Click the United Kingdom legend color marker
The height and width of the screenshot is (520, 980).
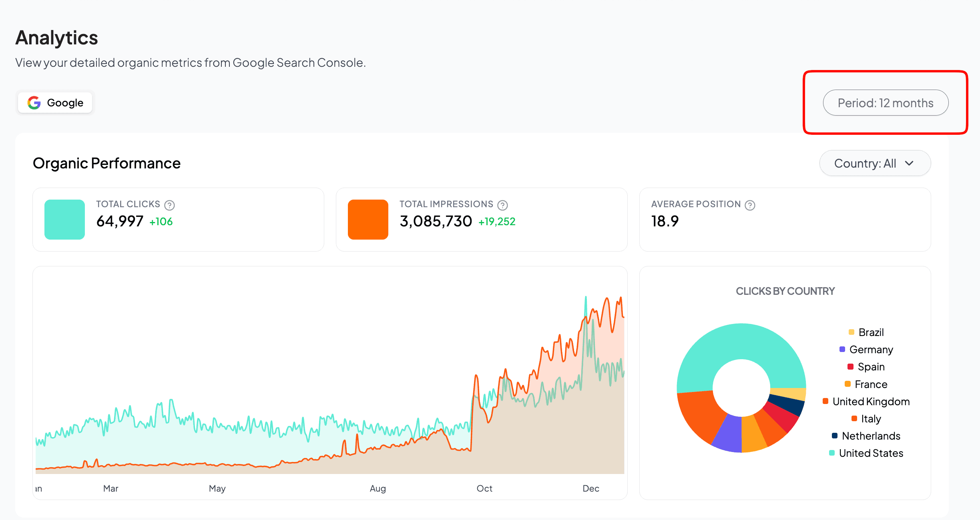(825, 401)
